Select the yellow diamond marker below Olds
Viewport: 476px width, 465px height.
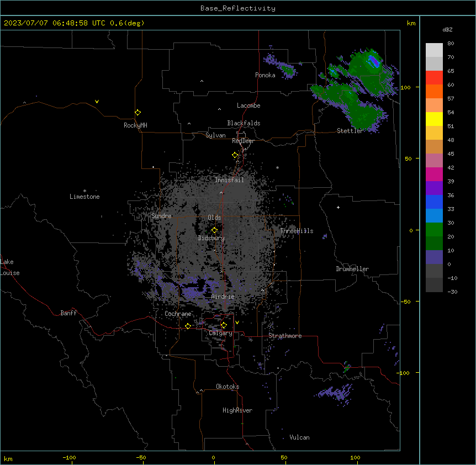(214, 230)
